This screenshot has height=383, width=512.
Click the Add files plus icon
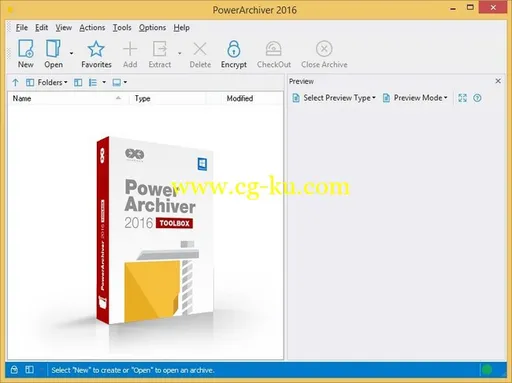click(130, 49)
